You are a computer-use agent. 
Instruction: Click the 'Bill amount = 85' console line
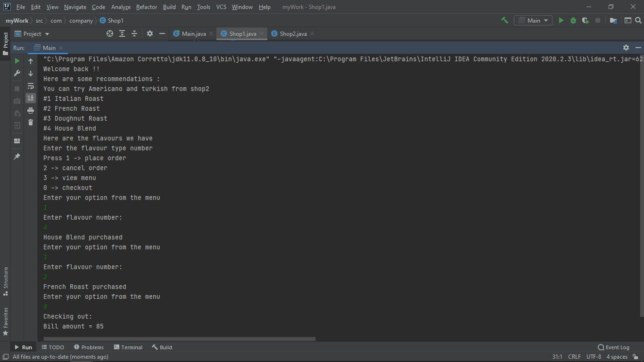(74, 326)
